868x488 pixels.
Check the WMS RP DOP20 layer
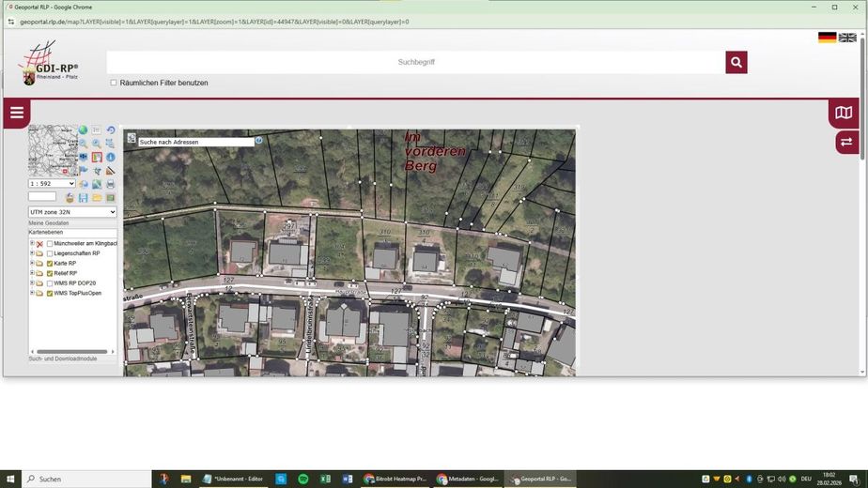(50, 283)
